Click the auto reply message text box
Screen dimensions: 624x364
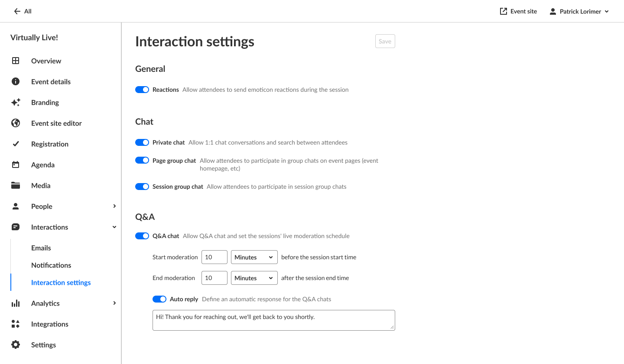(273, 320)
